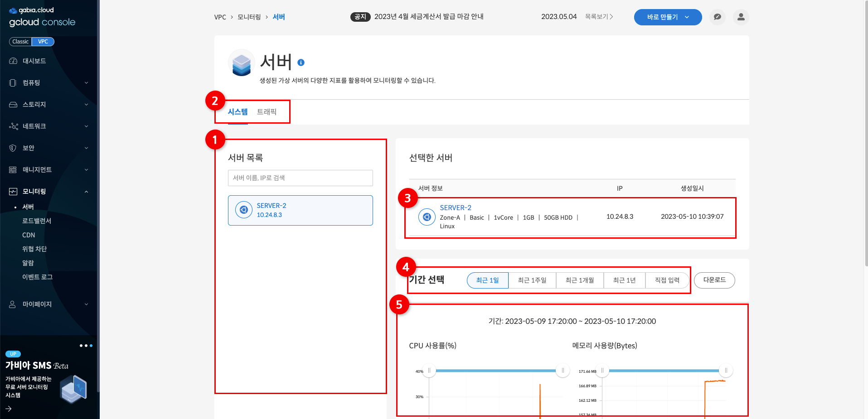Open 로드밸런서 monitoring menu item
The height and width of the screenshot is (419, 868).
37,221
